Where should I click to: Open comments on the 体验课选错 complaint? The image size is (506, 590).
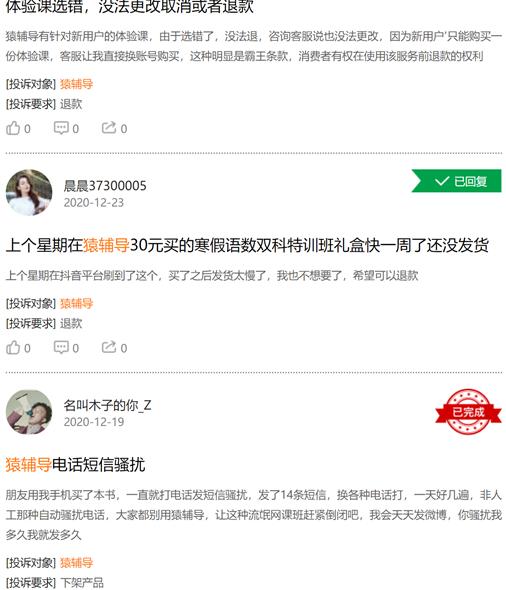point(66,129)
